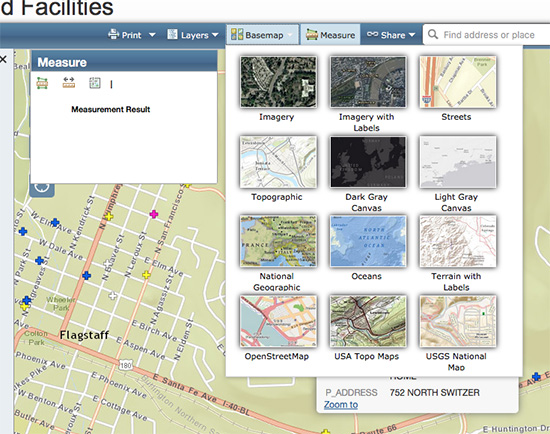Screen dimensions: 550x434
Task: Close the left panel with X
Action: click(4, 59)
